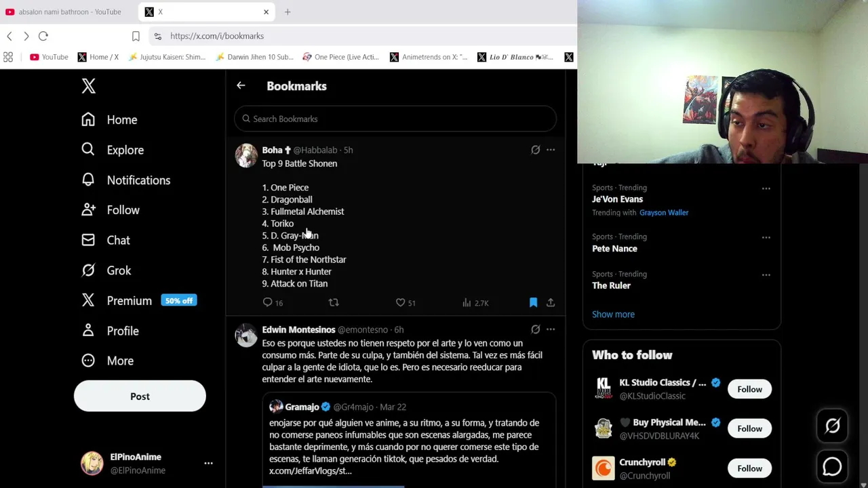
Task: Open Chat in sidebar
Action: point(106,241)
